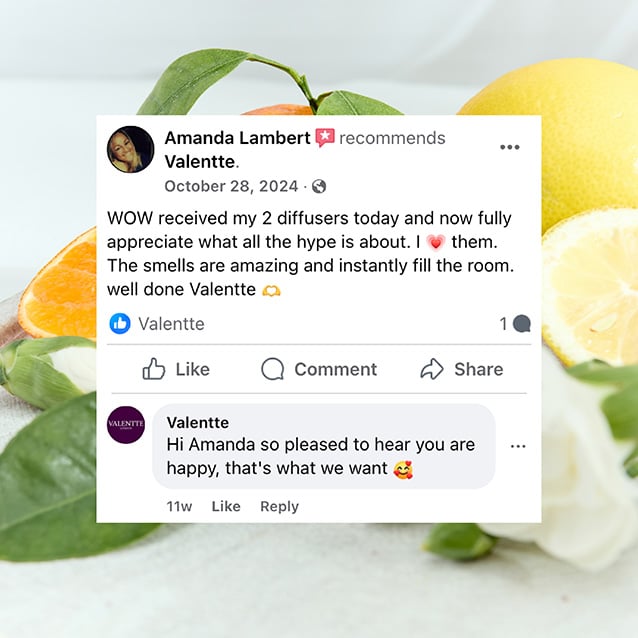
Task: Open Amanda Lambert's profile picture
Action: (130, 149)
